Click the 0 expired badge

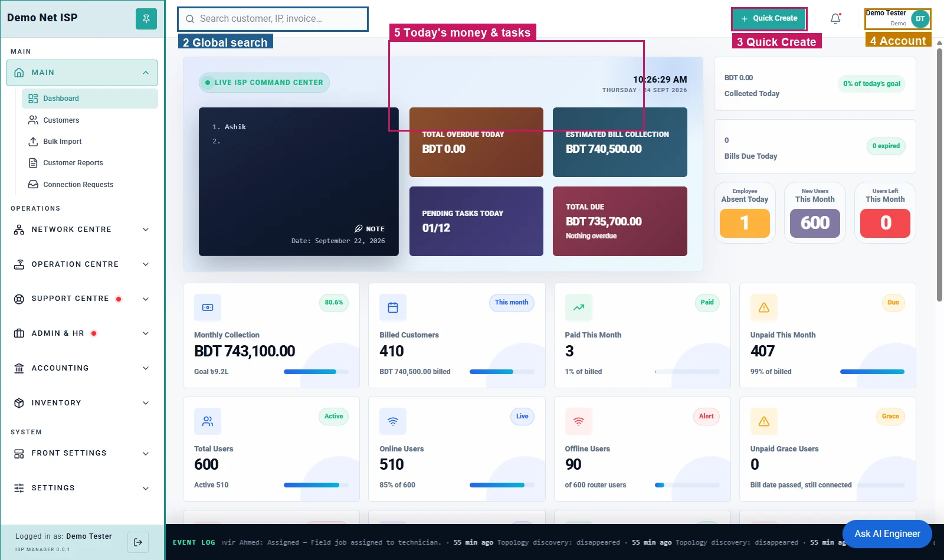coord(886,146)
